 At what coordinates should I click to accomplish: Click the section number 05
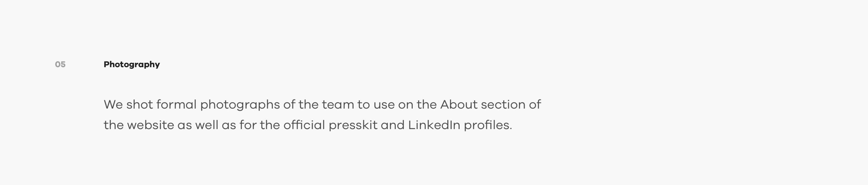[60, 64]
